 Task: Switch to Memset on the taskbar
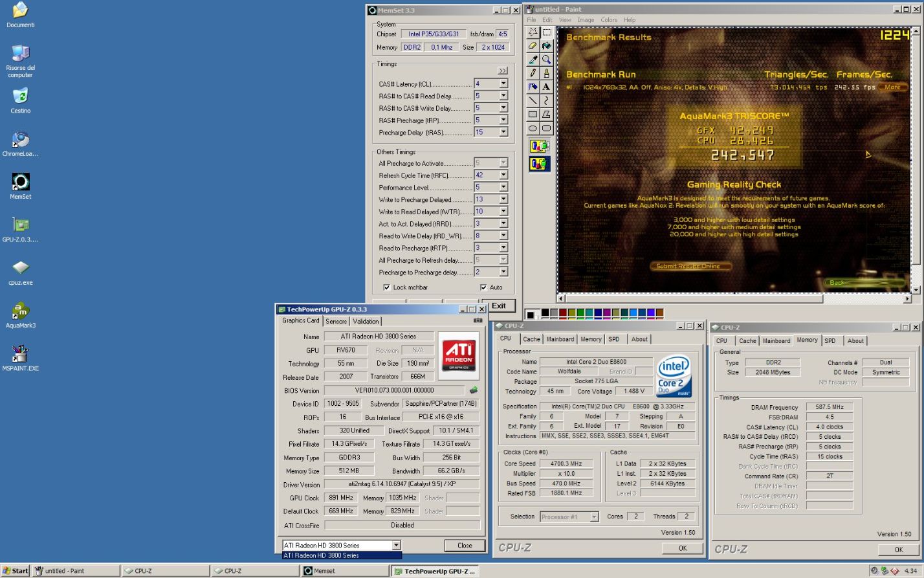(x=344, y=571)
